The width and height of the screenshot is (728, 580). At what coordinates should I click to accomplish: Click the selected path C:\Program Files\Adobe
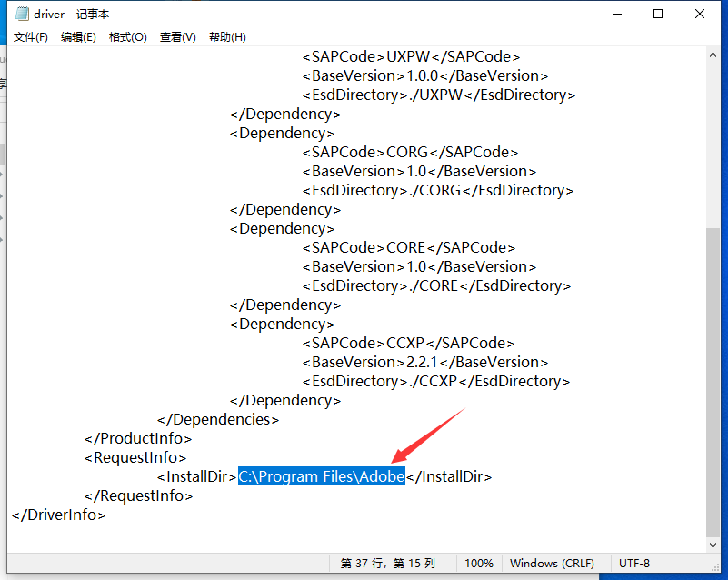coord(322,476)
